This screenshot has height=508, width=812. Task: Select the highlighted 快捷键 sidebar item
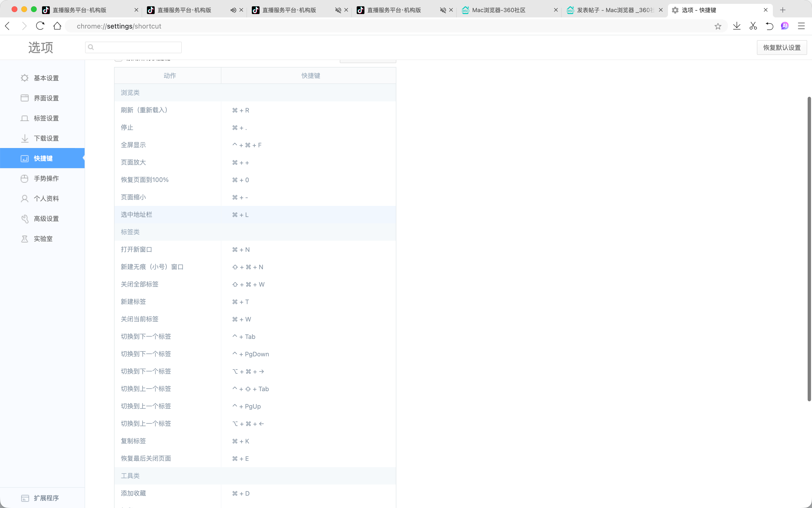point(42,158)
